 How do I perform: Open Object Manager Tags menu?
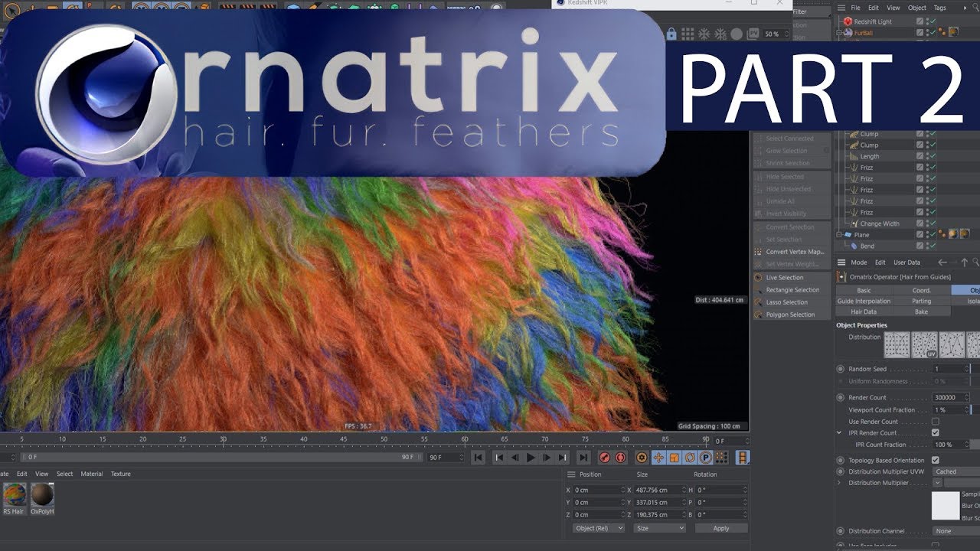point(939,8)
